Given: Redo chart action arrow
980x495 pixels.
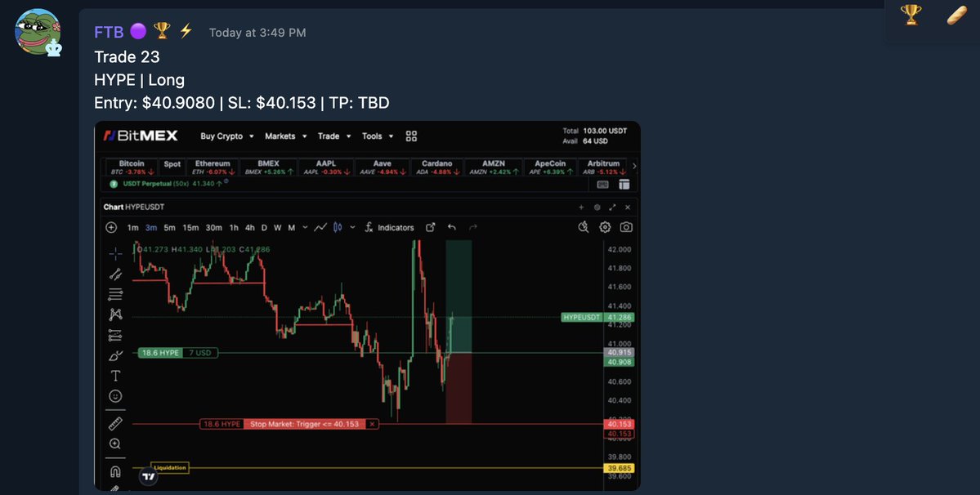Looking at the screenshot, I should point(473,228).
